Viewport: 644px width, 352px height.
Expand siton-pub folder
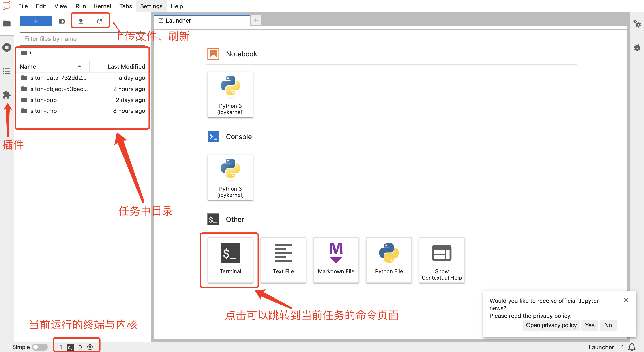[x=43, y=100]
